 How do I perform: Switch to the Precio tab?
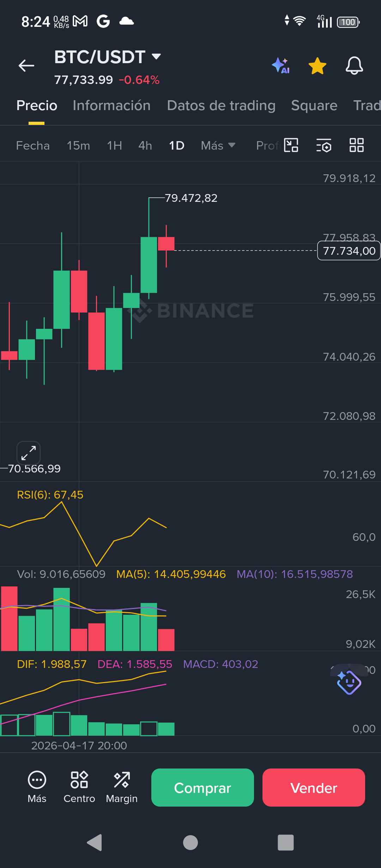tap(37, 106)
